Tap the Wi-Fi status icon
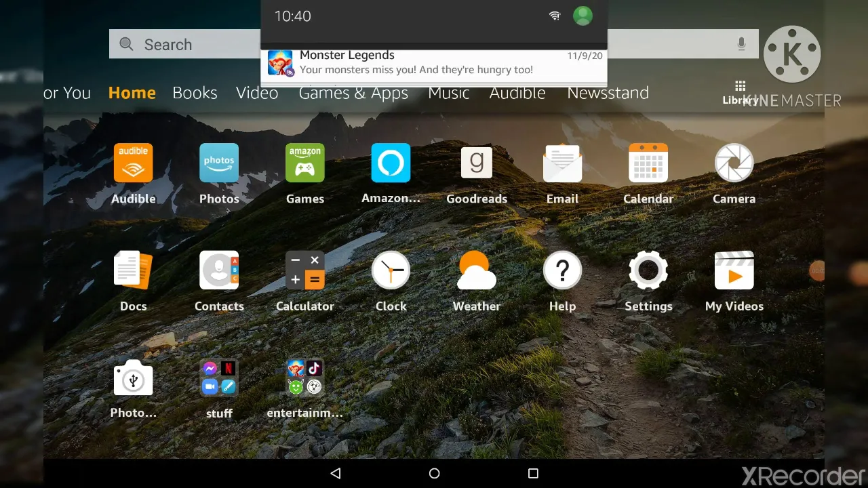868x488 pixels. [x=555, y=16]
